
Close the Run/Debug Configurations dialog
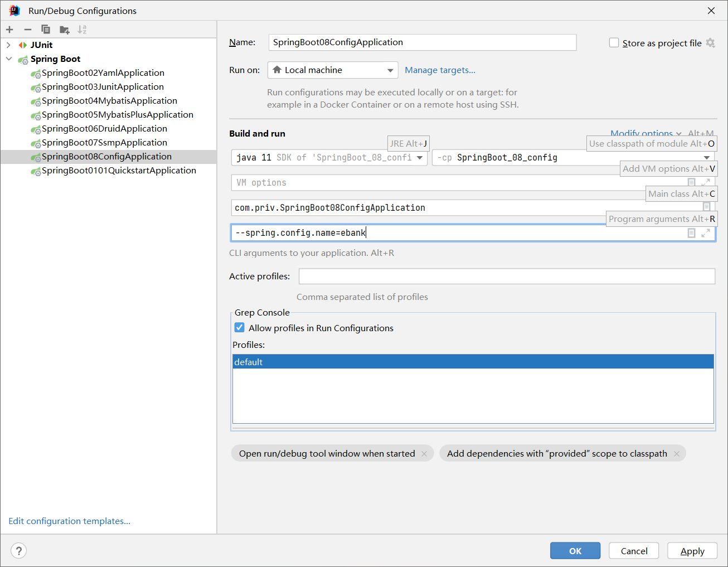(711, 11)
